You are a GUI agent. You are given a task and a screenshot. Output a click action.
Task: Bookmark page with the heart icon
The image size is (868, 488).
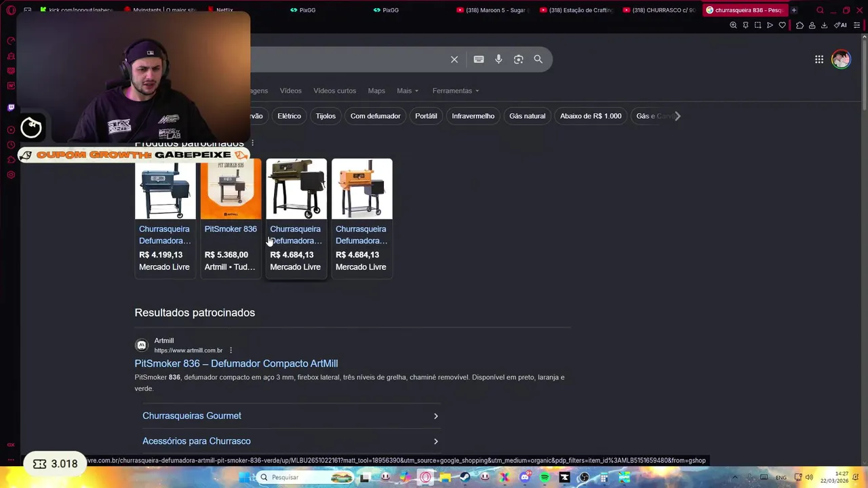tap(782, 25)
